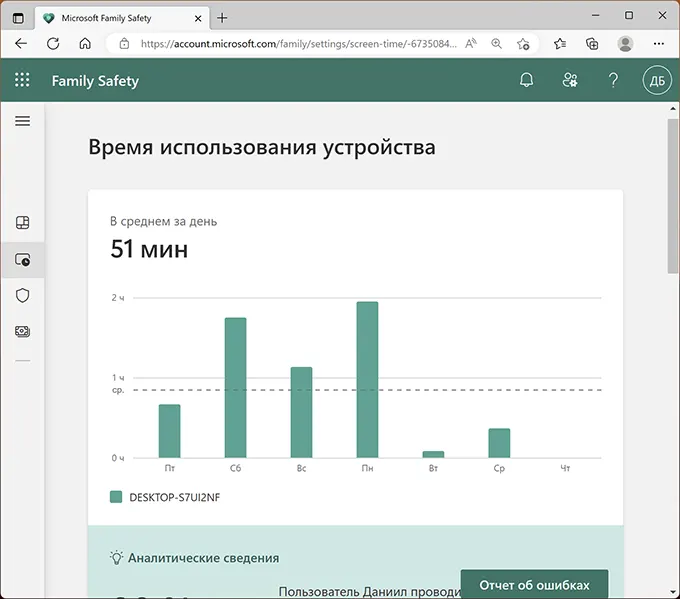Click the Время использования устройства heading
The image size is (680, 599).
tap(262, 147)
